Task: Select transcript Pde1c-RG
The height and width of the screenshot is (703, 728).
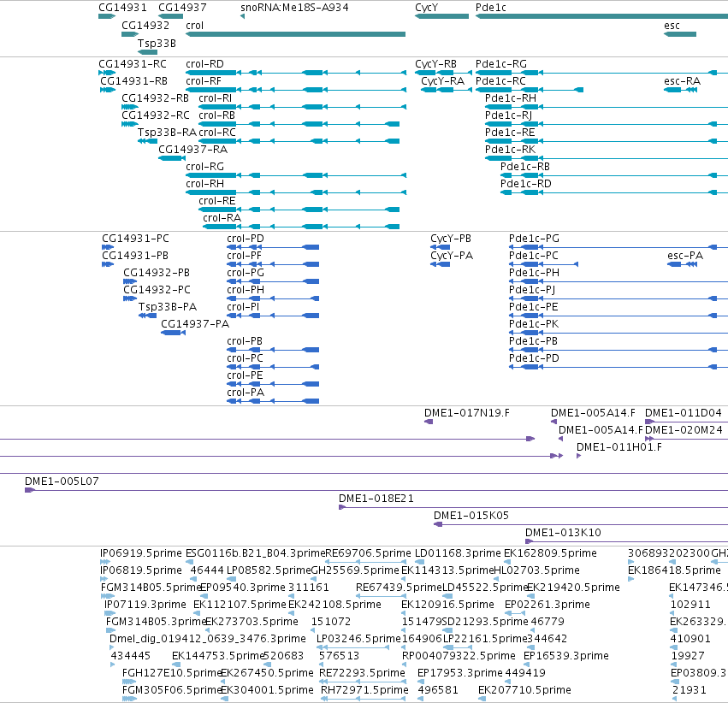Action: [x=501, y=63]
